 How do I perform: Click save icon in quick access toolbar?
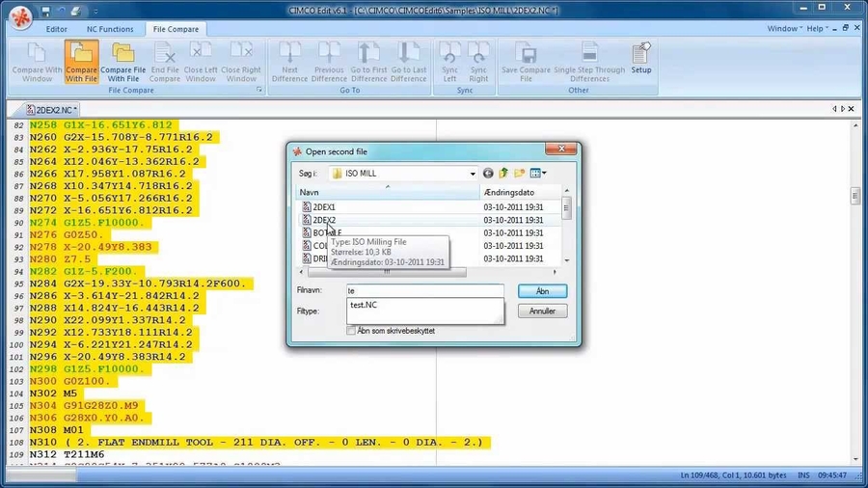click(x=46, y=11)
